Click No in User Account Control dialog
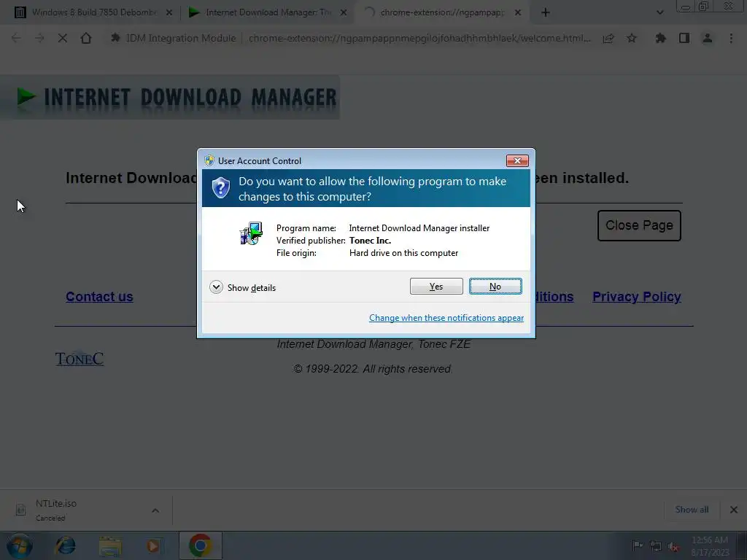This screenshot has height=560, width=747. tap(495, 286)
